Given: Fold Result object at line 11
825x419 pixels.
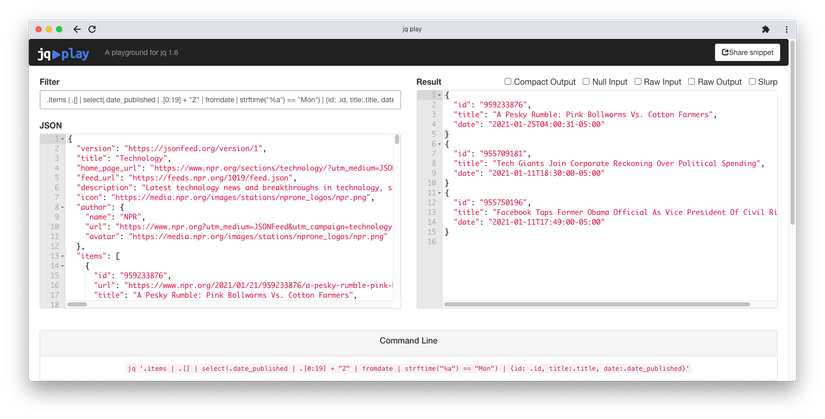Looking at the screenshot, I should [x=439, y=193].
